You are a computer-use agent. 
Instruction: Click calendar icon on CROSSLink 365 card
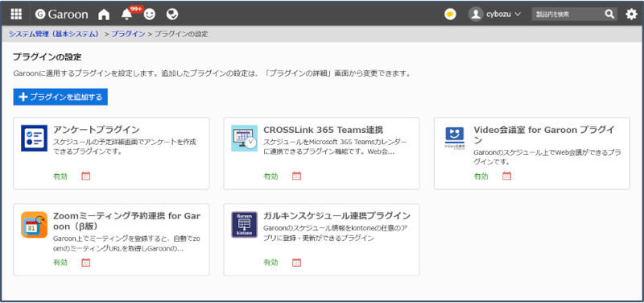[296, 176]
